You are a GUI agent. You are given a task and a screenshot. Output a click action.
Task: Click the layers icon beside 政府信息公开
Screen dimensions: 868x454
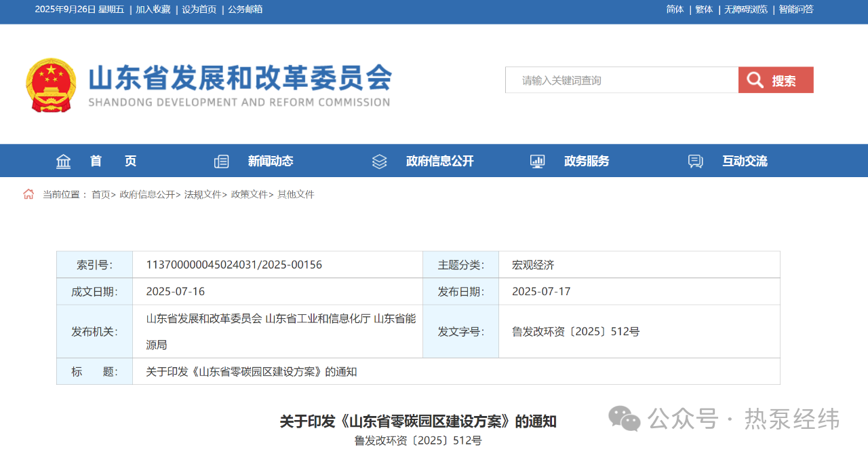click(379, 162)
